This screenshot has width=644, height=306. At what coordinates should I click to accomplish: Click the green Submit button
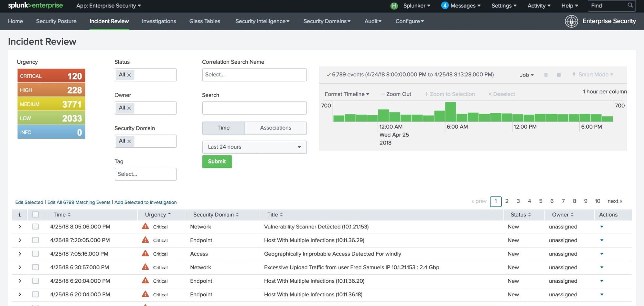click(x=217, y=162)
